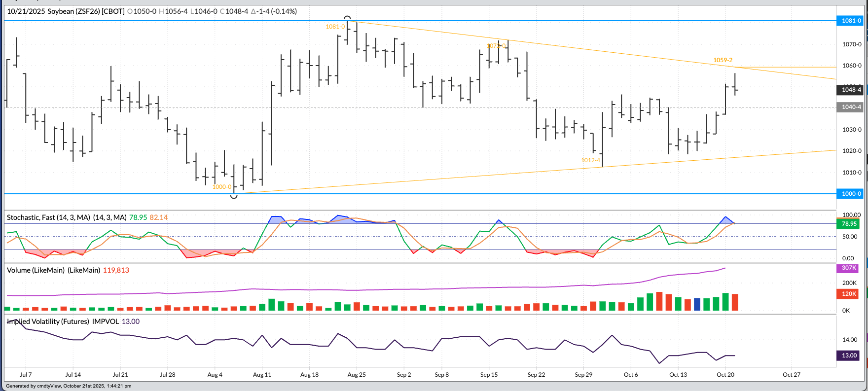Screen dimensions: 868x391
Task: Click the Oct 27 date on the time axis
Action: coord(792,375)
